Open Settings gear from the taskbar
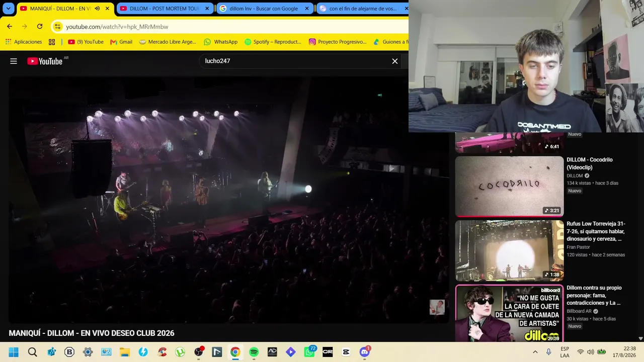The image size is (644, 362). pyautogui.click(x=88, y=352)
